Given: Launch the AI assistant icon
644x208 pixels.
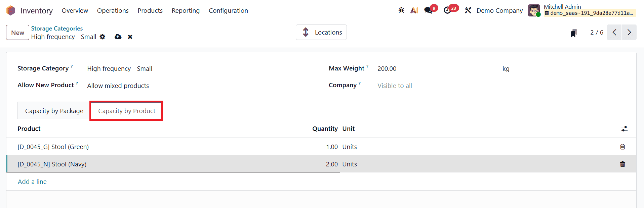Looking at the screenshot, I should tap(414, 10).
